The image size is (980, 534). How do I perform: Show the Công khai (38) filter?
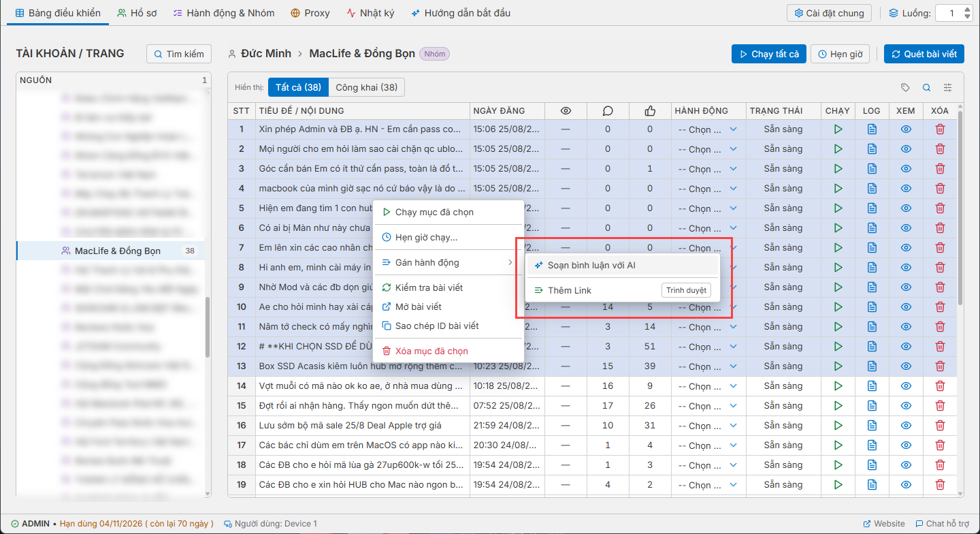click(367, 87)
